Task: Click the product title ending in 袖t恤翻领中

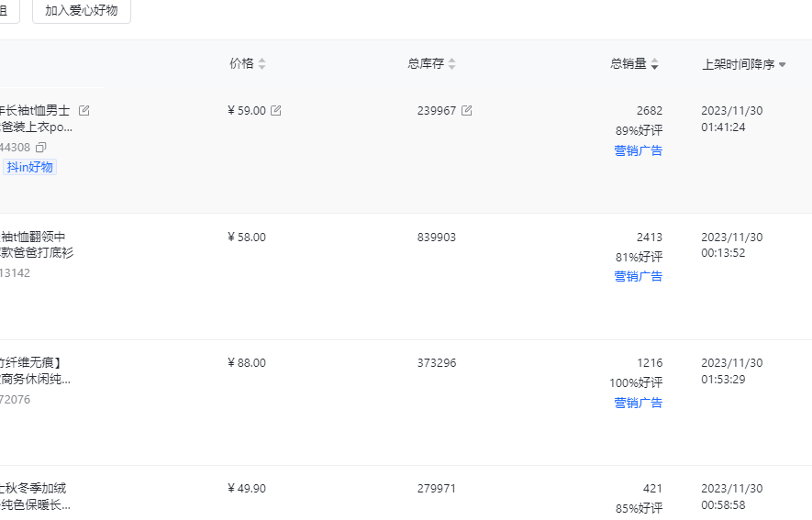Action: click(33, 237)
